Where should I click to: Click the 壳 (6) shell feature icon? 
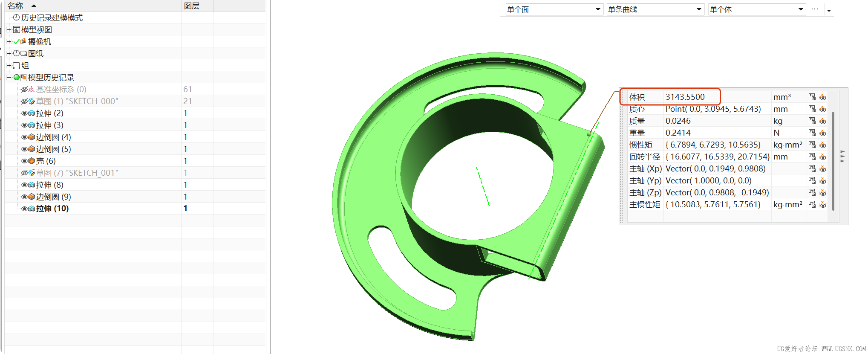[32, 161]
